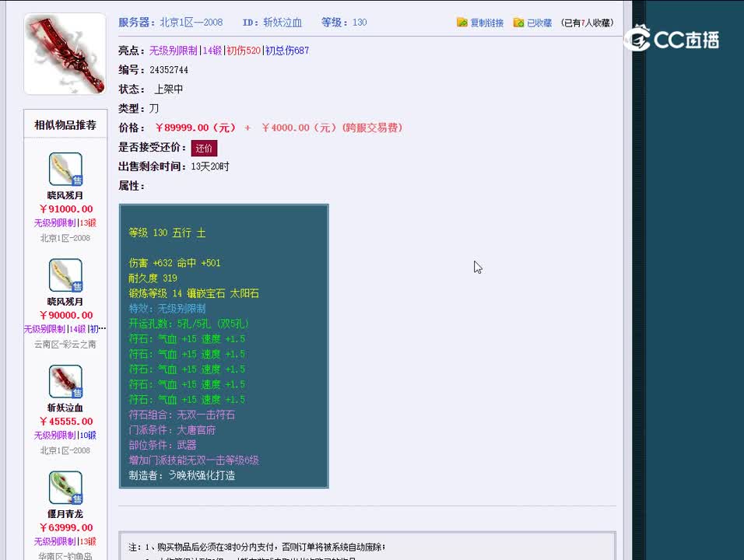Click the 已收藏 favorite folder icon
Screen dimensions: 744x560
click(x=518, y=23)
